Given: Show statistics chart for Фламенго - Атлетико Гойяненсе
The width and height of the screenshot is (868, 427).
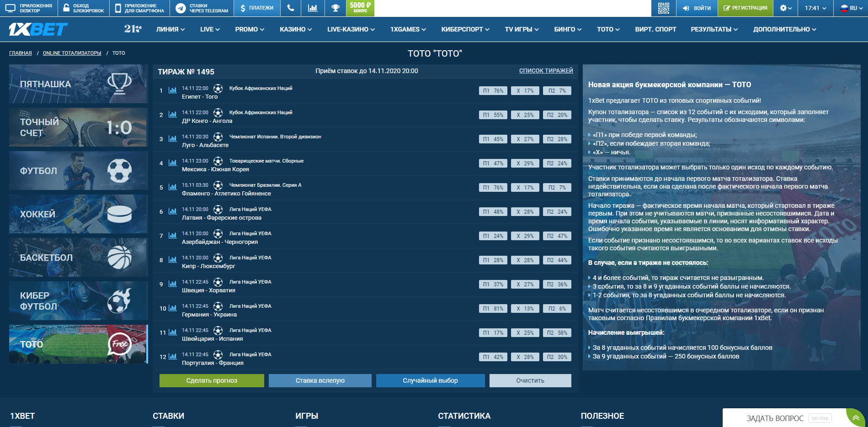Looking at the screenshot, I should (x=172, y=187).
